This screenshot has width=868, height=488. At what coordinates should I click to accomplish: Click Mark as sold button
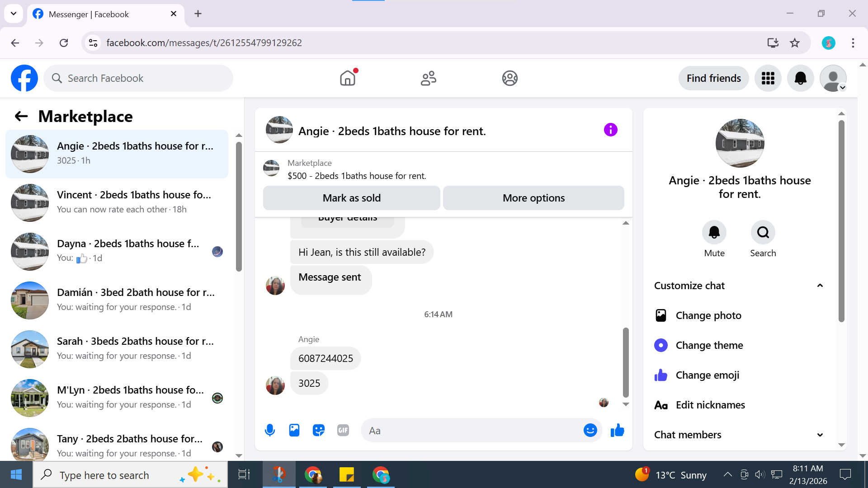(x=351, y=198)
